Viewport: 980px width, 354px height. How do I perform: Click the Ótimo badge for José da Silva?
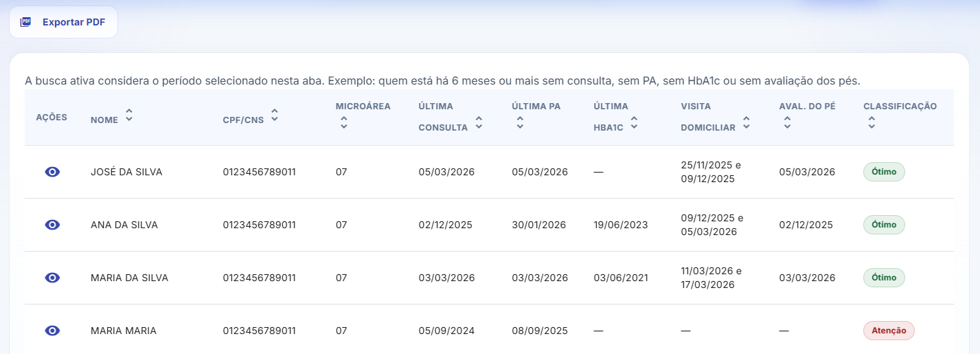point(884,172)
